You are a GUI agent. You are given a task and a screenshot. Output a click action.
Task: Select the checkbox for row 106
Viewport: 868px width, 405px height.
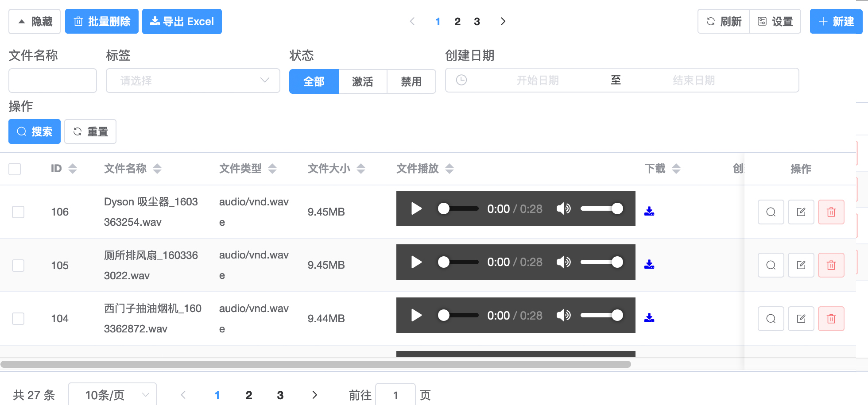(18, 212)
